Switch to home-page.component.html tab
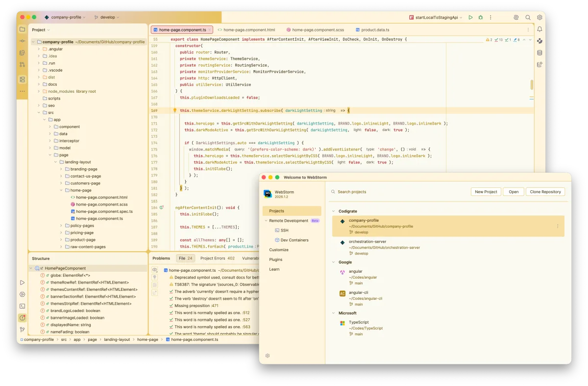 [x=246, y=30]
